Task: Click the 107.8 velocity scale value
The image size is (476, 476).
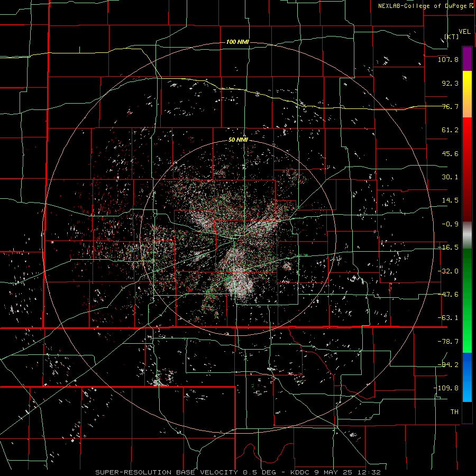Action: (x=448, y=59)
